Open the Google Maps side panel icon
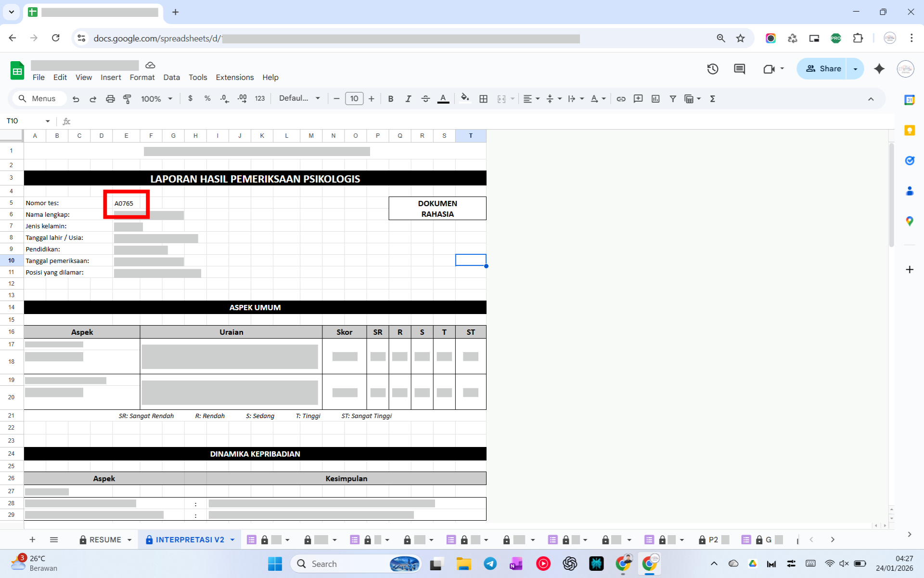This screenshot has height=578, width=924. pyautogui.click(x=909, y=221)
